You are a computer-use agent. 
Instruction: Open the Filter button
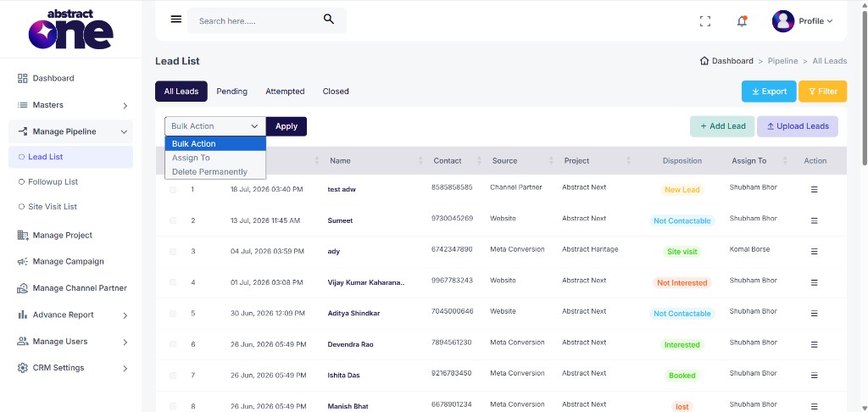coord(822,92)
